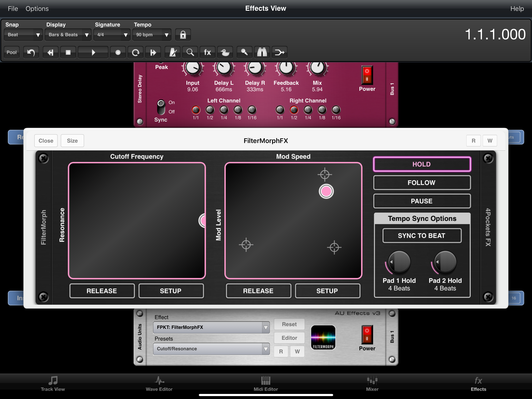The width and height of the screenshot is (532, 399).
Task: Select Left Channel 1/1 sync button
Action: click(196, 110)
